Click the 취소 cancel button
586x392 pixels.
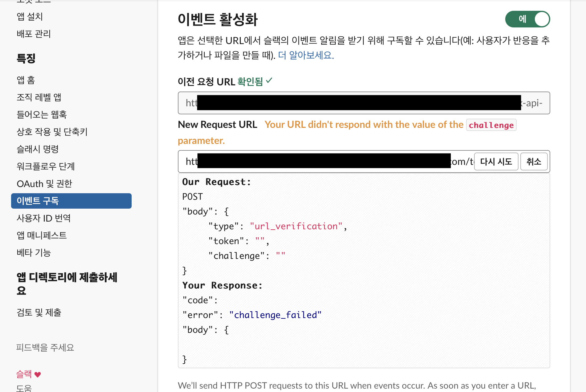click(534, 161)
